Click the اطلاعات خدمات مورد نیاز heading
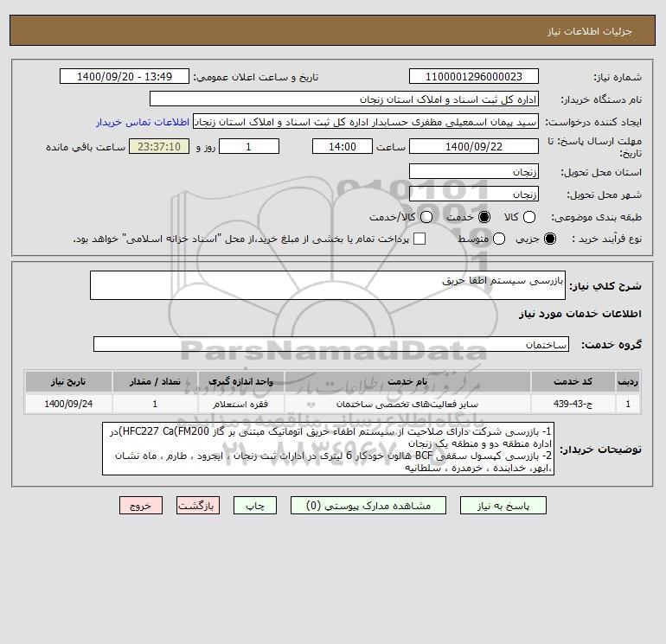666x644 pixels. point(580,314)
